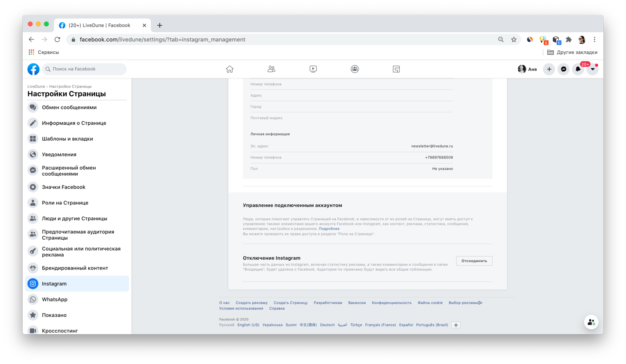
Task: Open Page Roles settings section
Action: [x=65, y=203]
